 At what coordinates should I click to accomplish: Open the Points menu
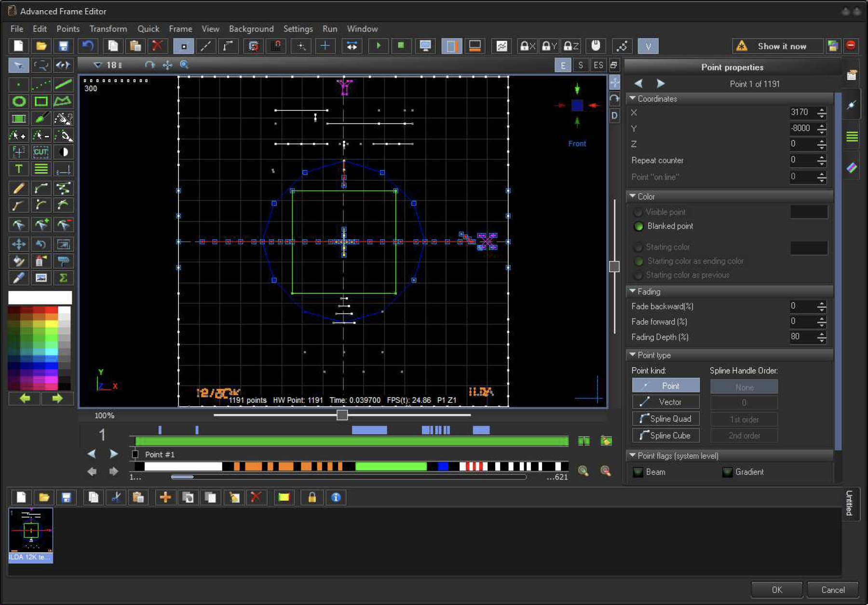click(68, 29)
